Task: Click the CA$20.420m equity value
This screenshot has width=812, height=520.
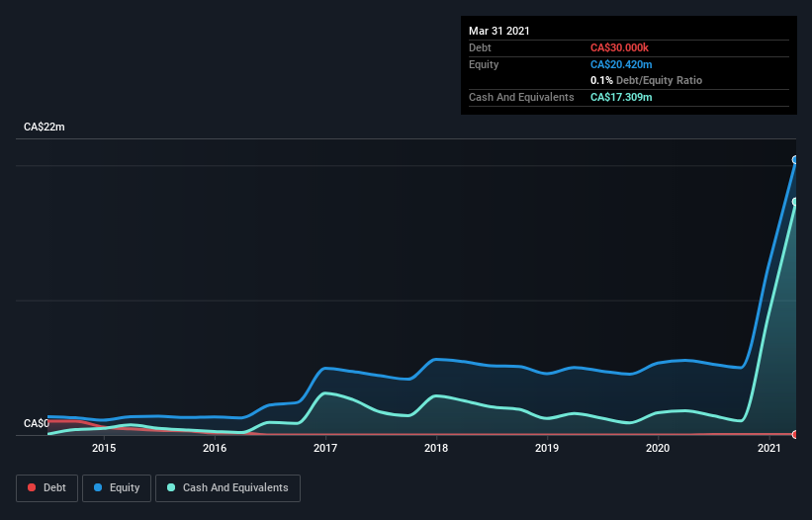Action: tap(621, 64)
